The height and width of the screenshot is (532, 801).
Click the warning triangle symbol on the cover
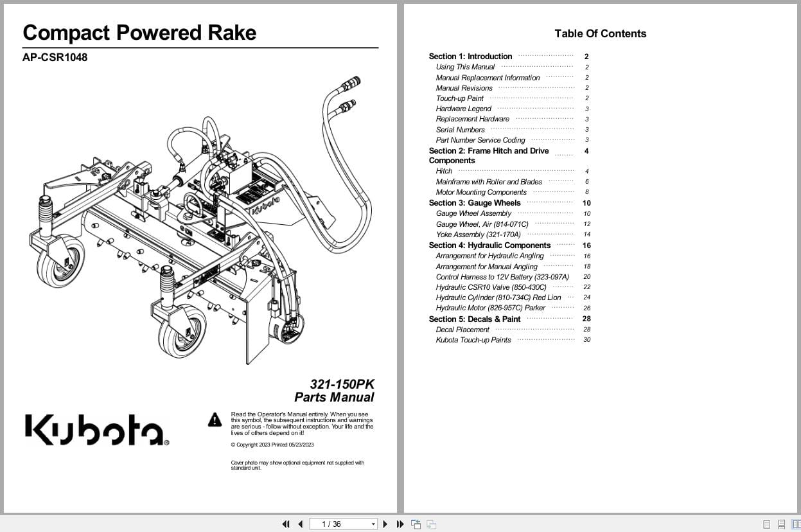pyautogui.click(x=214, y=420)
